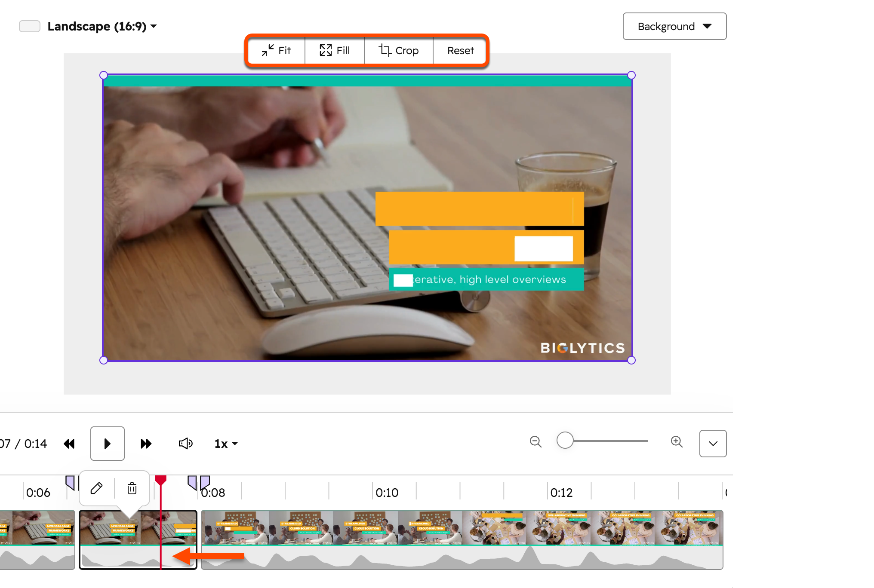
Task: Mute audio with the speaker icon
Action: pos(185,444)
